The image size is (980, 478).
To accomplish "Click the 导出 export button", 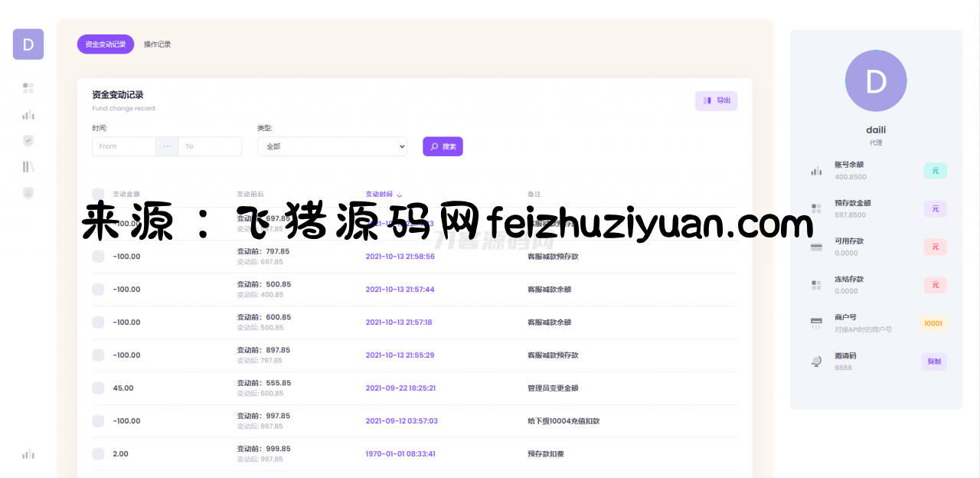I will pyautogui.click(x=716, y=101).
